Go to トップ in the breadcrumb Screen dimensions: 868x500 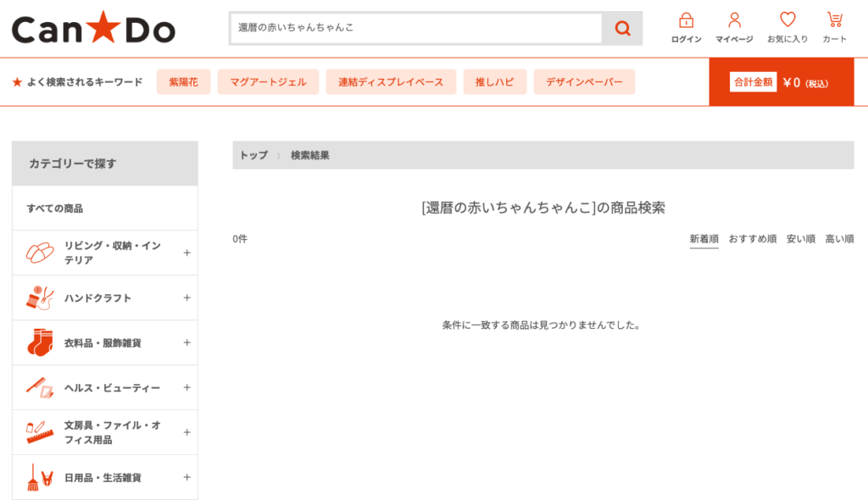click(x=253, y=156)
